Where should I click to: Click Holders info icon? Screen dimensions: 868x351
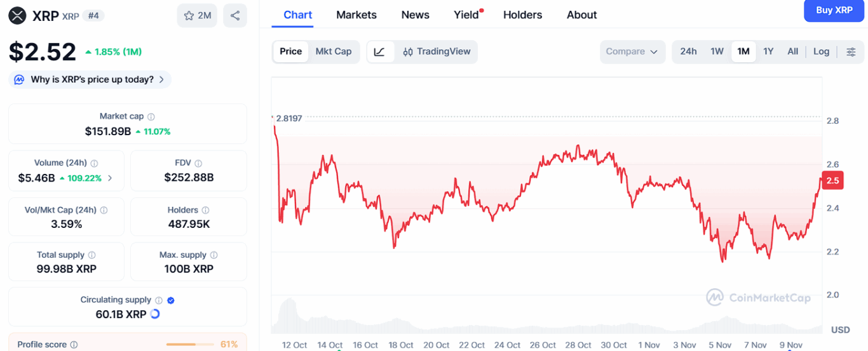click(x=205, y=210)
